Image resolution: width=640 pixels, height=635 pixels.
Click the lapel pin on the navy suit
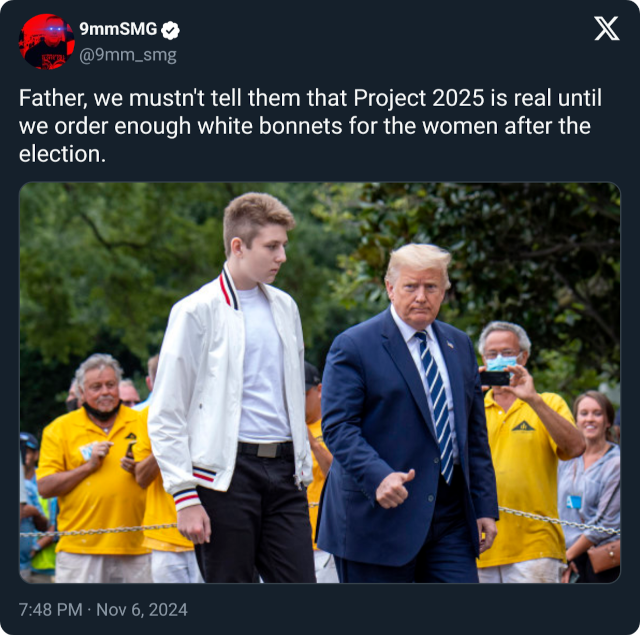tap(450, 344)
